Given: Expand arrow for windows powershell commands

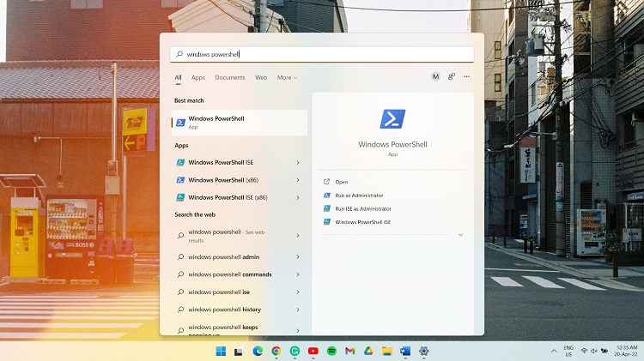Looking at the screenshot, I should click(298, 274).
